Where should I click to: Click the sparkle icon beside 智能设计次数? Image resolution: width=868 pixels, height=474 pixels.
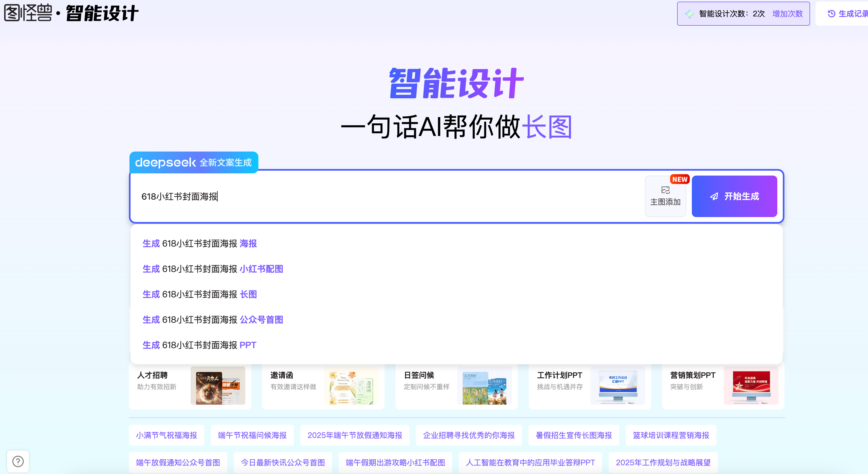[x=689, y=14]
